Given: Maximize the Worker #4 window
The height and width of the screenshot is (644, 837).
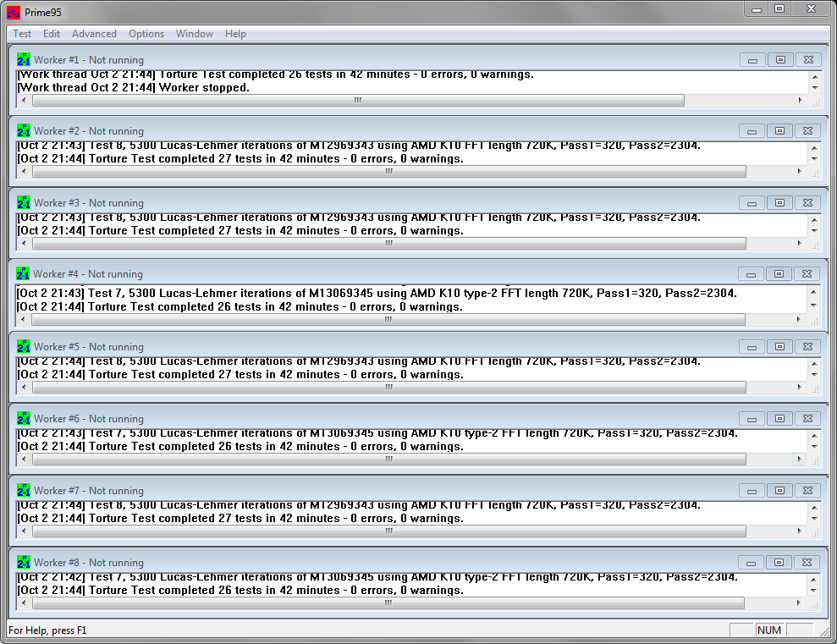Looking at the screenshot, I should [779, 273].
